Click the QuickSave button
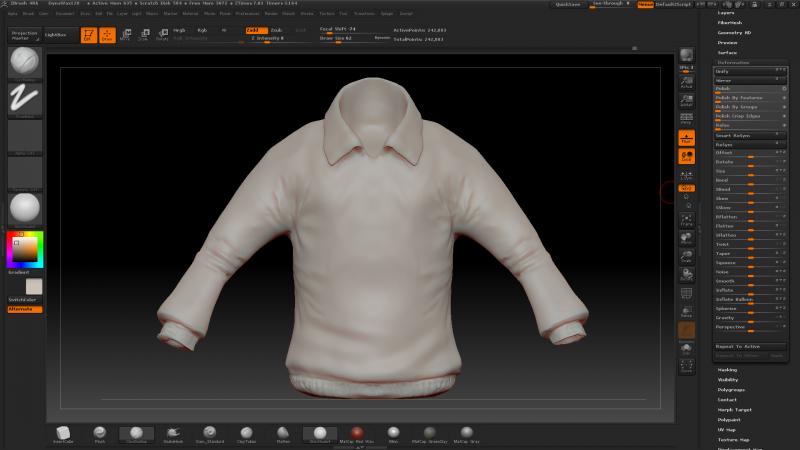This screenshot has height=450, width=800. point(567,4)
